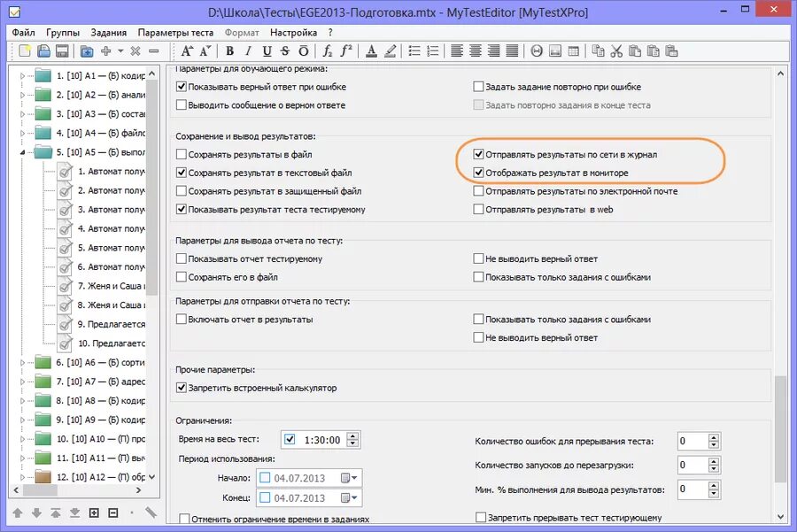Create a new test file
The height and width of the screenshot is (532, 797).
[x=25, y=50]
